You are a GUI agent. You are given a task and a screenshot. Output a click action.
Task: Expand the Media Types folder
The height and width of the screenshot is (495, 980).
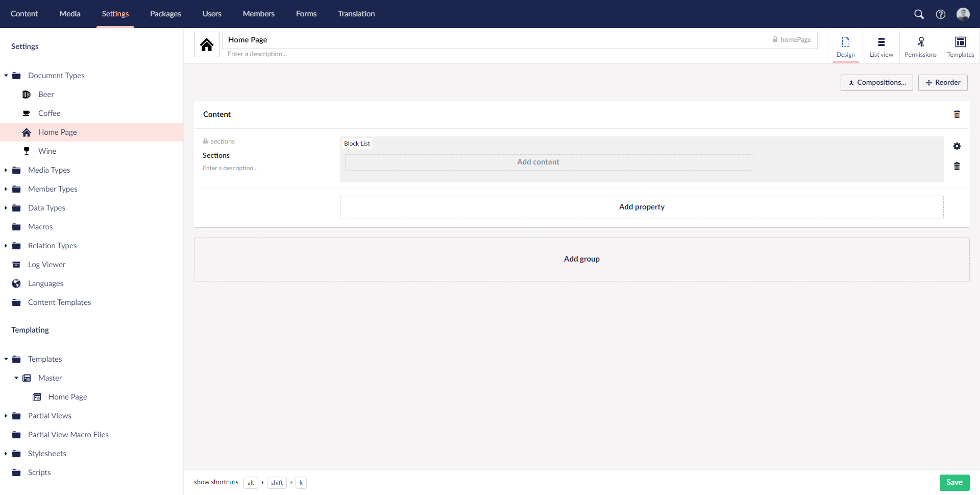coord(6,170)
